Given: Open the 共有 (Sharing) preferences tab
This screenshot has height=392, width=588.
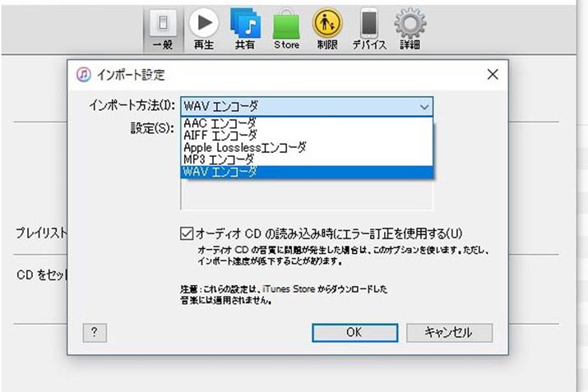Looking at the screenshot, I should pyautogui.click(x=245, y=30).
